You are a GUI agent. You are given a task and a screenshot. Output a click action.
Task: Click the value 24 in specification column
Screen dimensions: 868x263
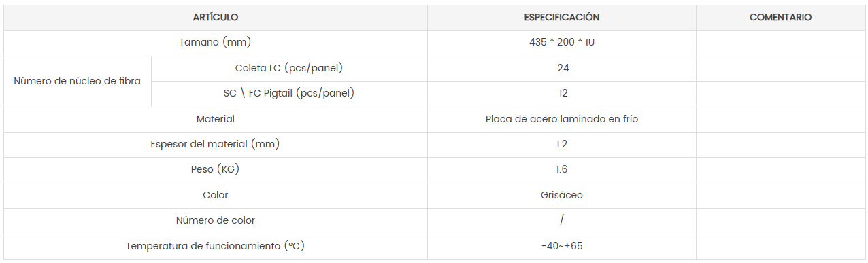[x=563, y=68]
